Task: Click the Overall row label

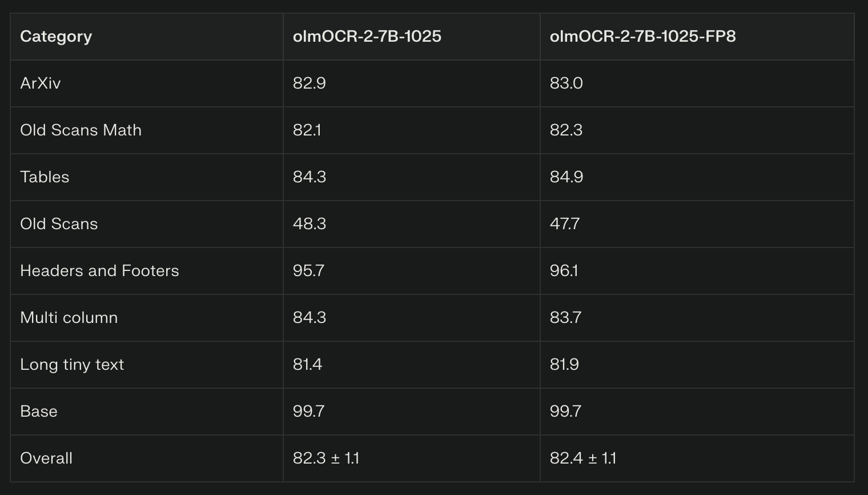Action: (46, 458)
